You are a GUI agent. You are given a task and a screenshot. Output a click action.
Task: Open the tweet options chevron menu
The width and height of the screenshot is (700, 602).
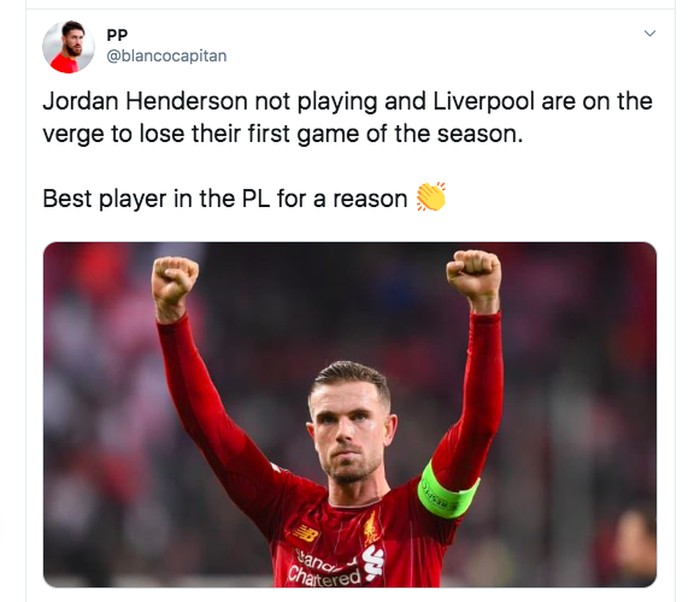(650, 33)
